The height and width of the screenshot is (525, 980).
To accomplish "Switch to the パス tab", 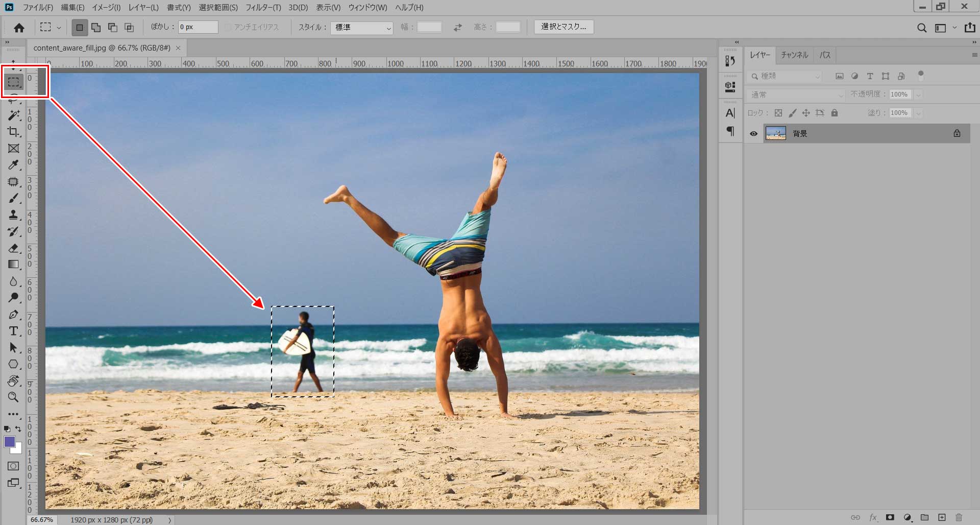I will 825,55.
